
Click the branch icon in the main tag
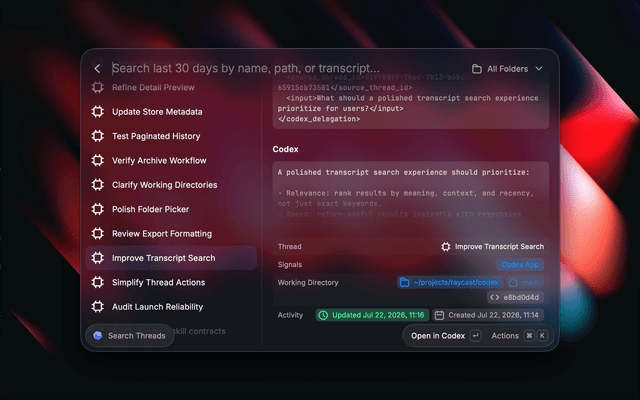513,282
